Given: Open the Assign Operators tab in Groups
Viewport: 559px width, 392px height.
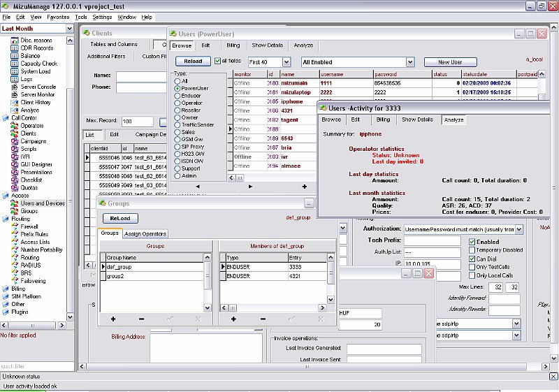Looking at the screenshot, I should 145,234.
